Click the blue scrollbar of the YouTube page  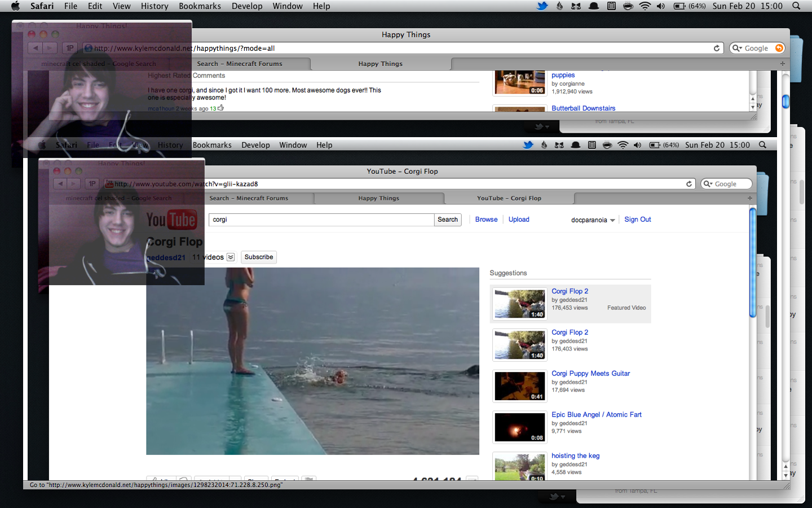[752, 262]
